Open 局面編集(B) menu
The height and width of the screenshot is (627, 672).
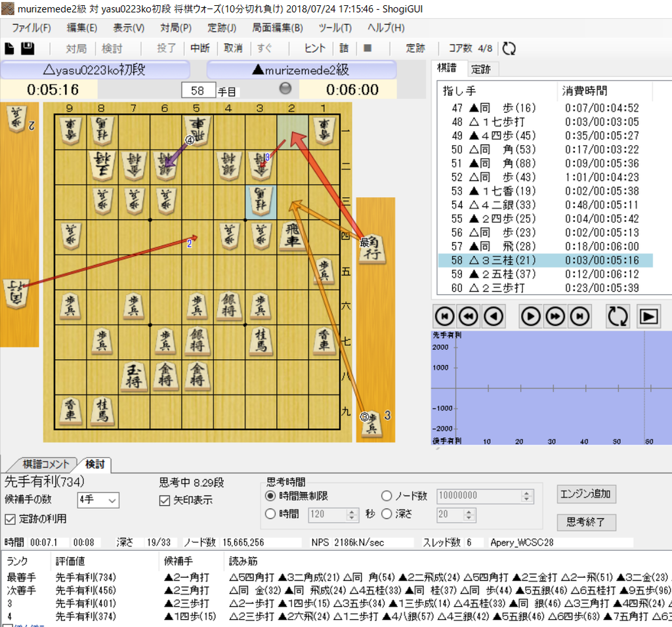(x=278, y=28)
